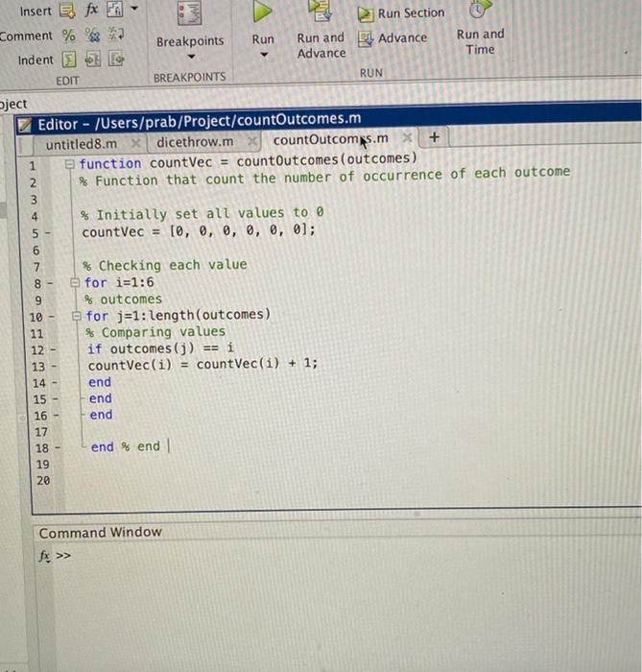
Task: Collapse the for j loop on line 10
Action: [76, 316]
